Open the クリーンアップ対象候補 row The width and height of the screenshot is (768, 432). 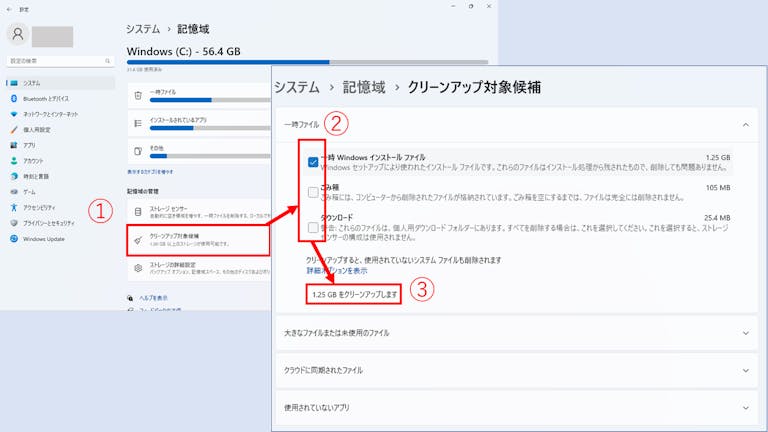198,240
